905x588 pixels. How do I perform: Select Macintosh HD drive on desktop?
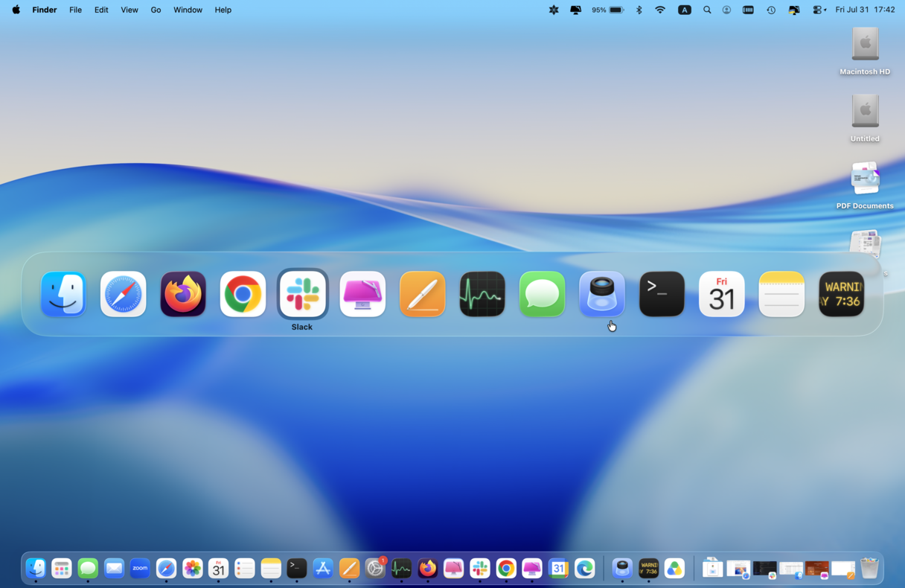click(865, 51)
